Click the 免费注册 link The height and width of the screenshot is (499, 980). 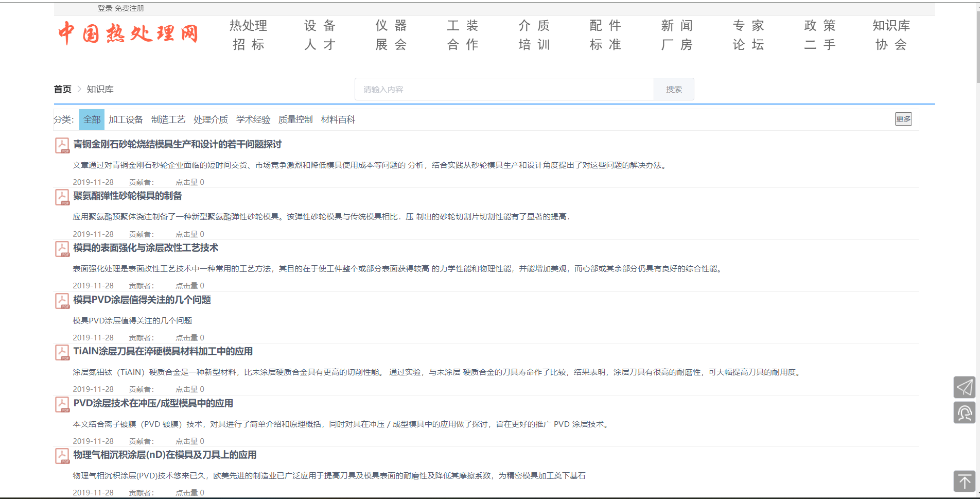click(x=129, y=8)
